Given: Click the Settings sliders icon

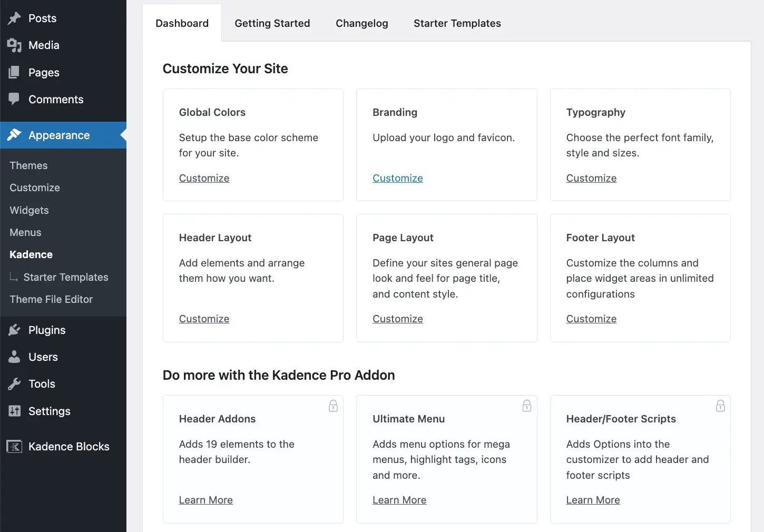Looking at the screenshot, I should pyautogui.click(x=14, y=411).
